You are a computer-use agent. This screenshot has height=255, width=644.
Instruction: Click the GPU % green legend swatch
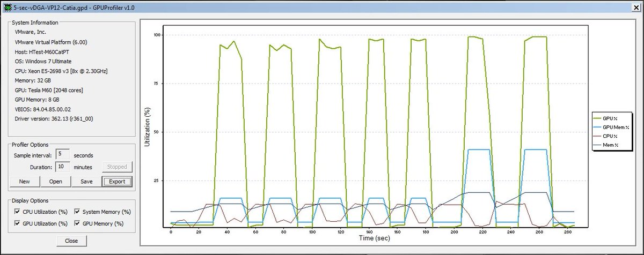(x=597, y=117)
